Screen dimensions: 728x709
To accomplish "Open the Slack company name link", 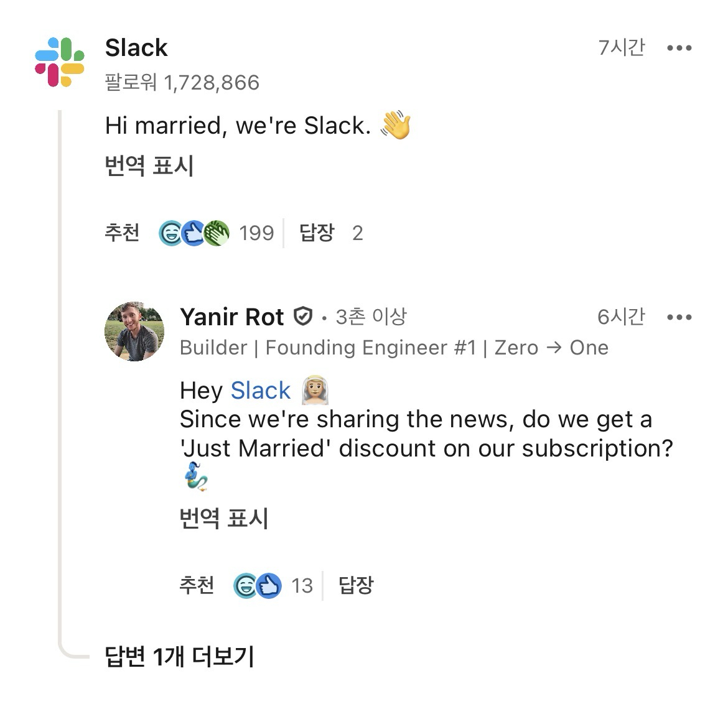I will (x=136, y=48).
